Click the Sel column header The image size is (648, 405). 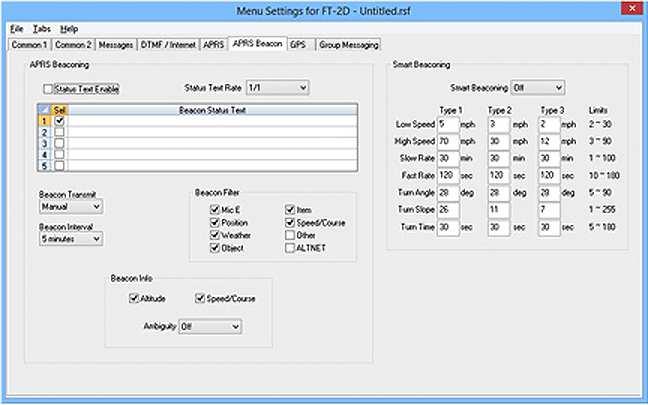pyautogui.click(x=60, y=110)
